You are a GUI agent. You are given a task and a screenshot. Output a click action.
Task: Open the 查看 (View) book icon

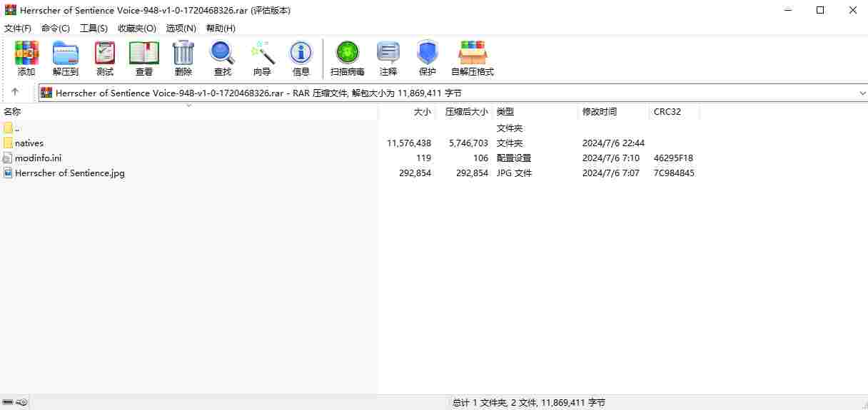(144, 53)
